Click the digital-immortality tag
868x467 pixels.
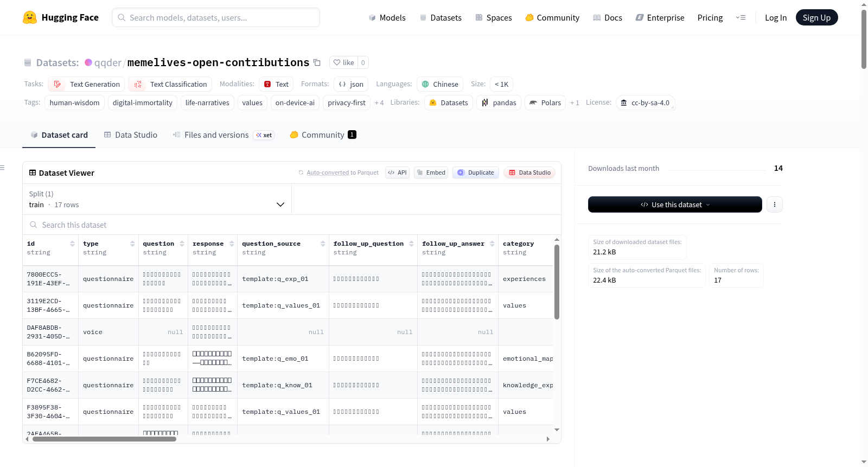point(143,103)
